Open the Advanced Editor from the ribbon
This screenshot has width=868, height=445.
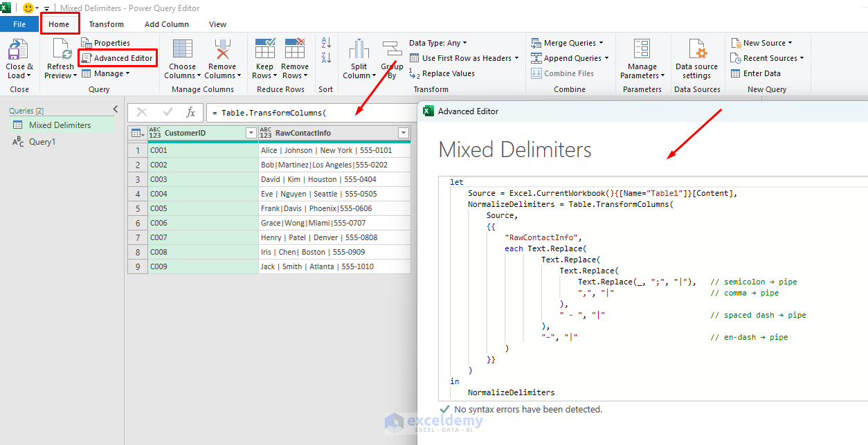point(118,58)
